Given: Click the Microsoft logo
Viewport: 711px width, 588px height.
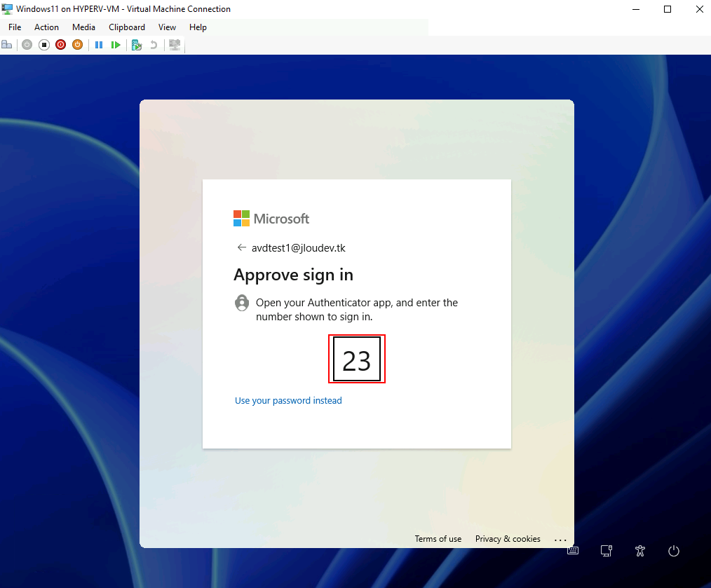Looking at the screenshot, I should click(271, 219).
